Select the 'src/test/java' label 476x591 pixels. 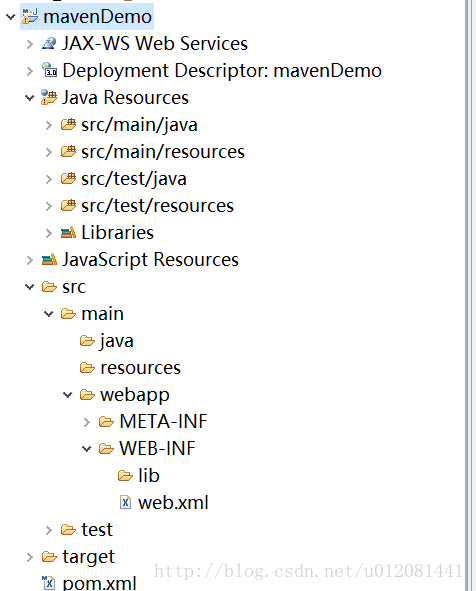click(x=134, y=179)
